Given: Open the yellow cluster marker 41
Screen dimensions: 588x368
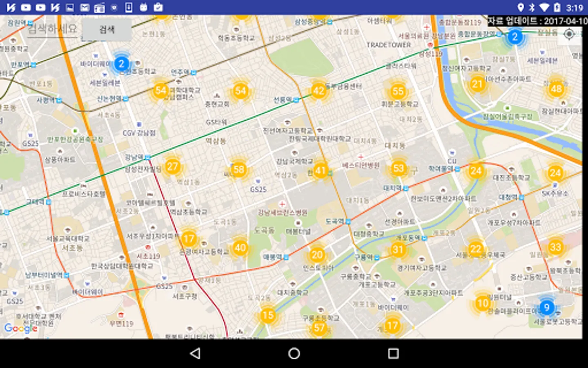Looking at the screenshot, I should (321, 171).
